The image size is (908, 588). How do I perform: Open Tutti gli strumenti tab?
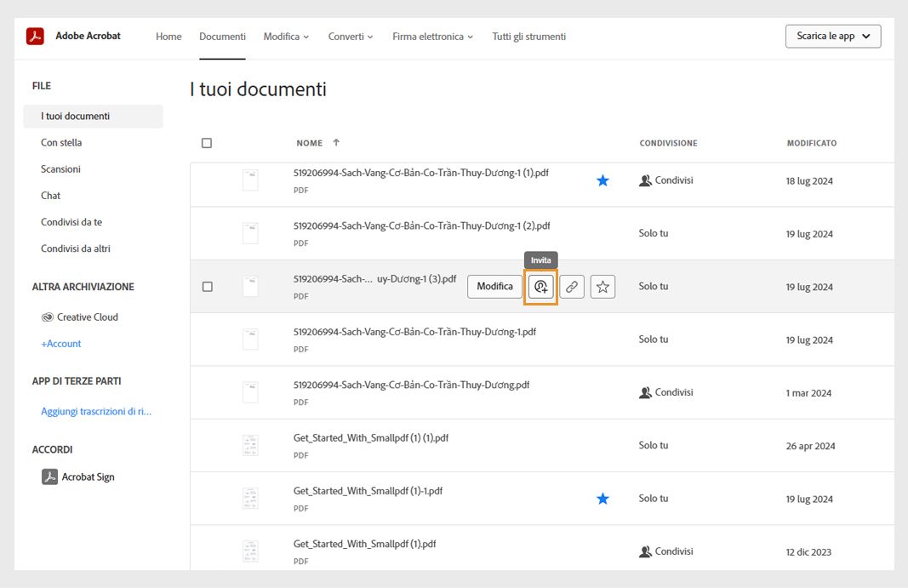tap(528, 37)
